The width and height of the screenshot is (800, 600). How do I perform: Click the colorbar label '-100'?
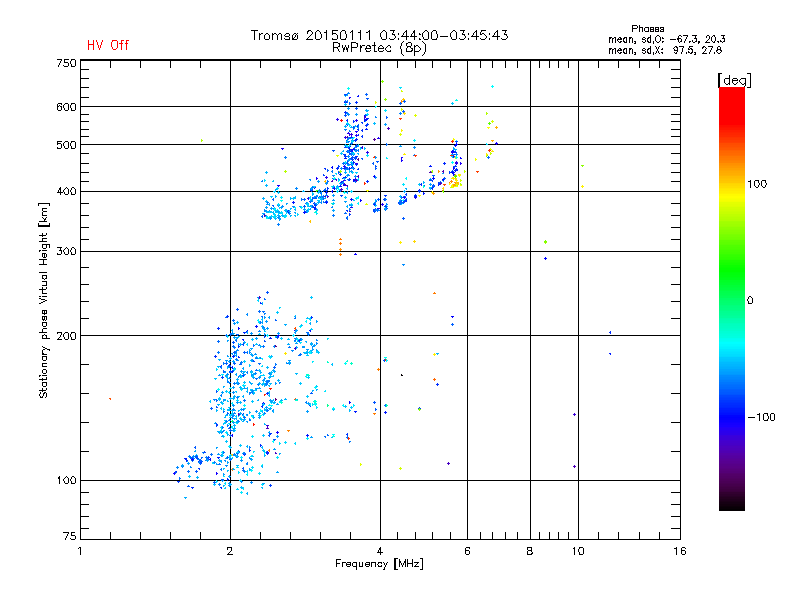coord(761,417)
